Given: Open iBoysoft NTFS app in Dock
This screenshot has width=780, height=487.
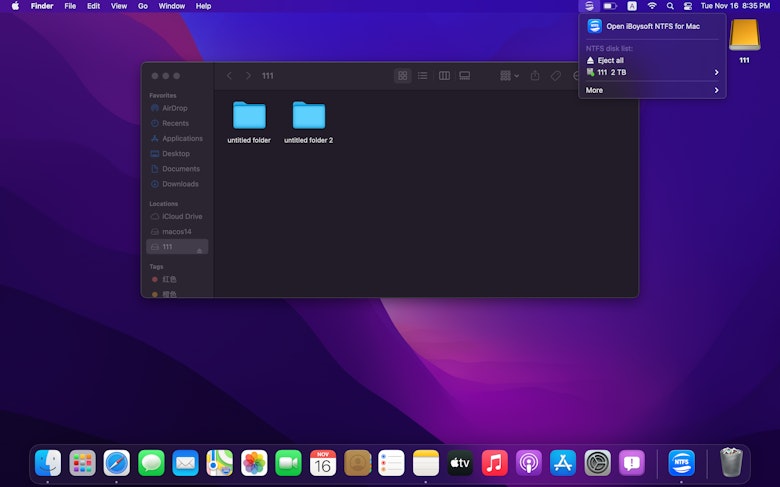Looking at the screenshot, I should click(682, 463).
